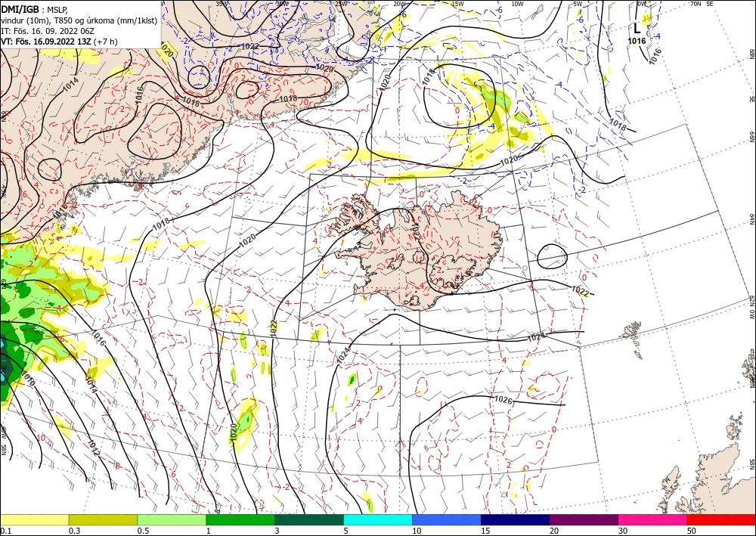
Task: Click the 66N latitude label on right edge
Action: [x=751, y=138]
